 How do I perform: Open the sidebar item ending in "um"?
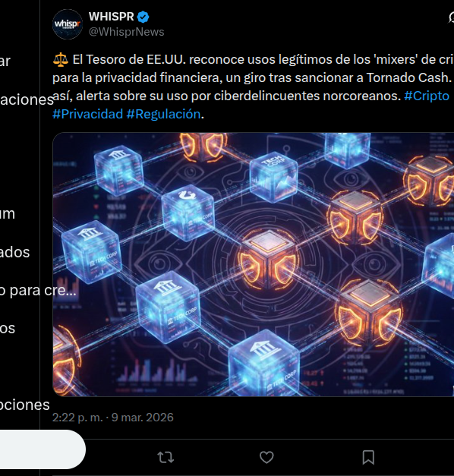coord(8,214)
